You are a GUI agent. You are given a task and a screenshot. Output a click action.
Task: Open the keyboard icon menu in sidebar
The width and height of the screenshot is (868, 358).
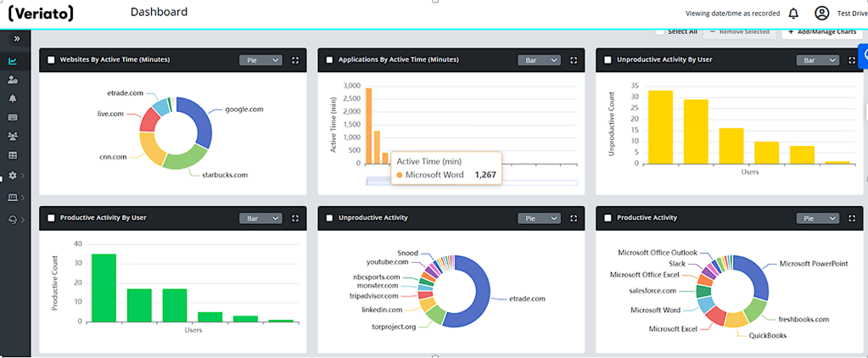13,117
